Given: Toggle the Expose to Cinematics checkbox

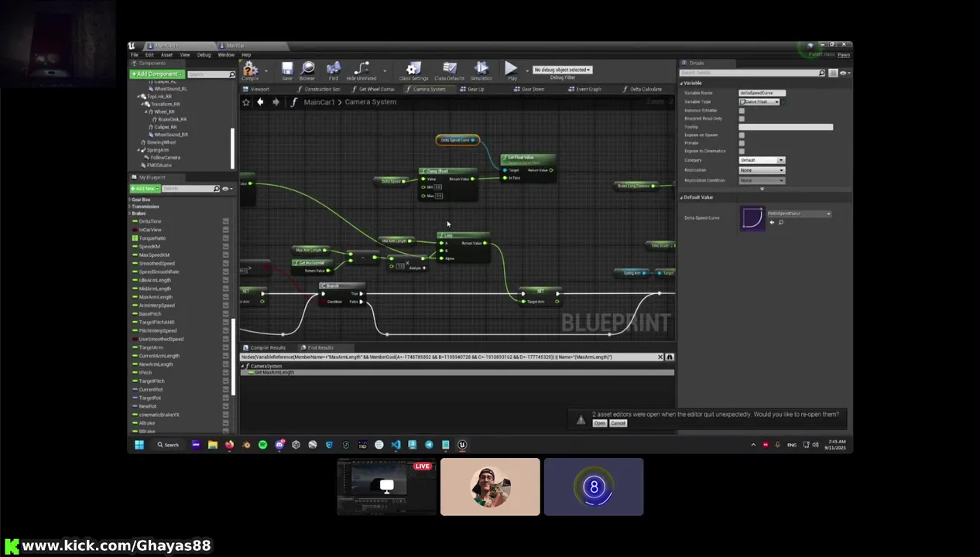Looking at the screenshot, I should click(742, 151).
